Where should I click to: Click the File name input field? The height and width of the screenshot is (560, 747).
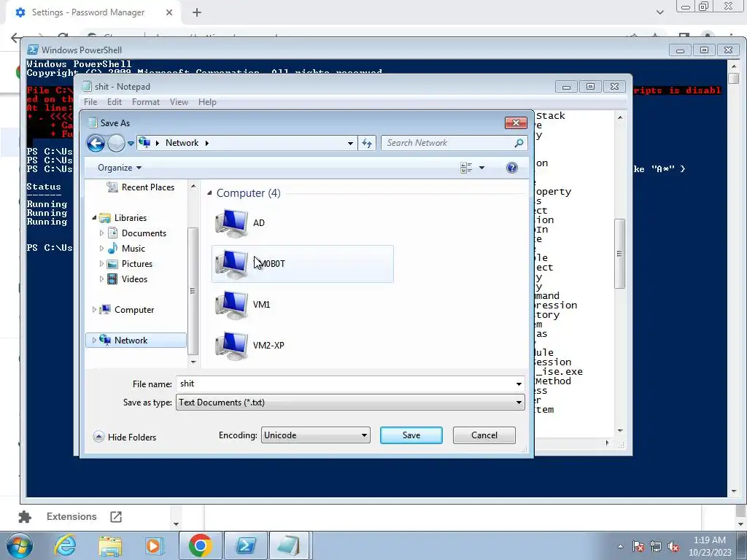345,384
